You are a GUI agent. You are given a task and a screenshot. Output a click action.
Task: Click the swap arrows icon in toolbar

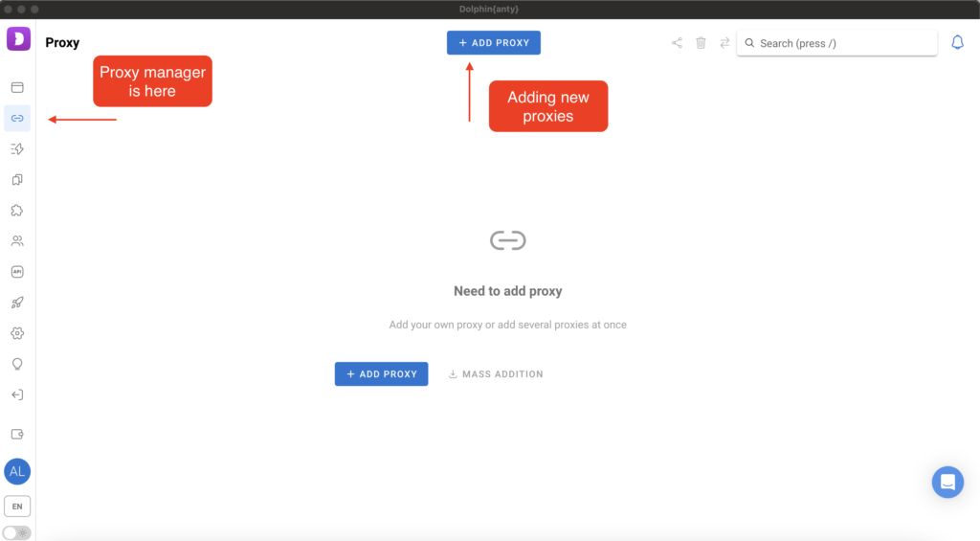(724, 43)
